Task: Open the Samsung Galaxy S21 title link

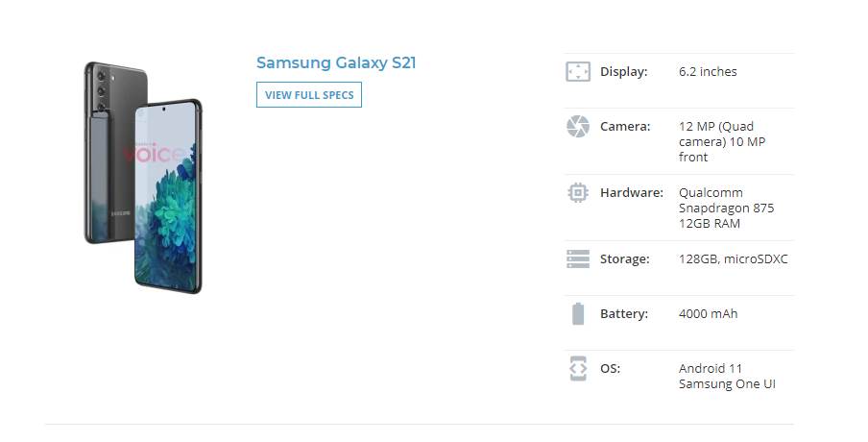Action: coord(336,63)
